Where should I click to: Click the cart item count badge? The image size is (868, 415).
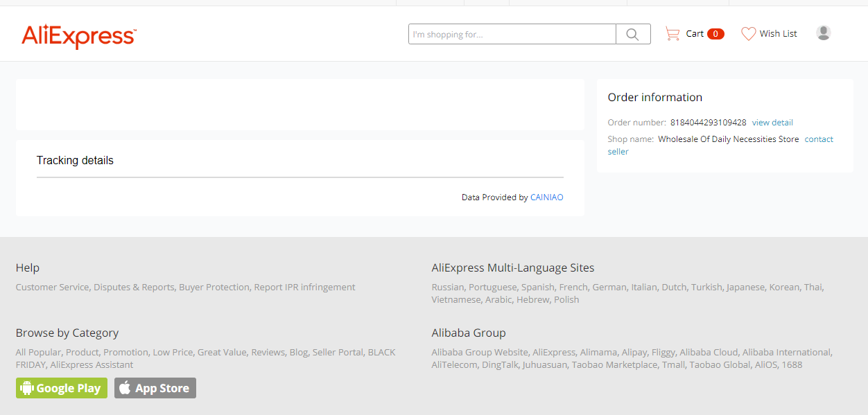715,34
